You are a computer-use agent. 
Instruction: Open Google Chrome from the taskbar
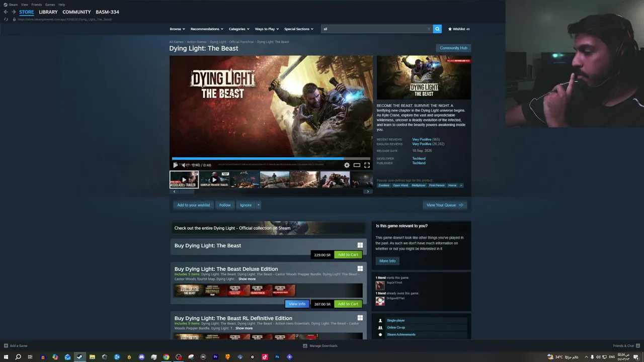pyautogui.click(x=166, y=357)
